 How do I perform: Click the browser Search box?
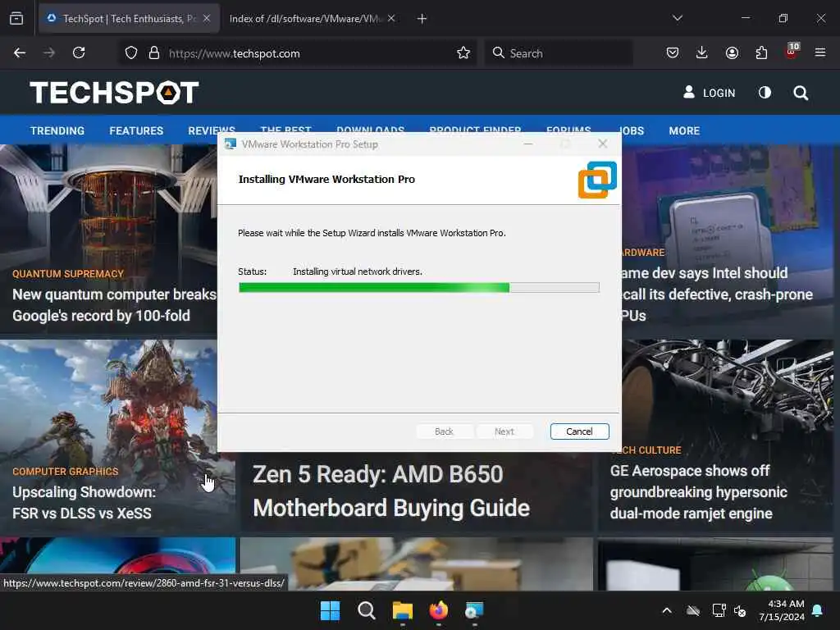coord(559,53)
